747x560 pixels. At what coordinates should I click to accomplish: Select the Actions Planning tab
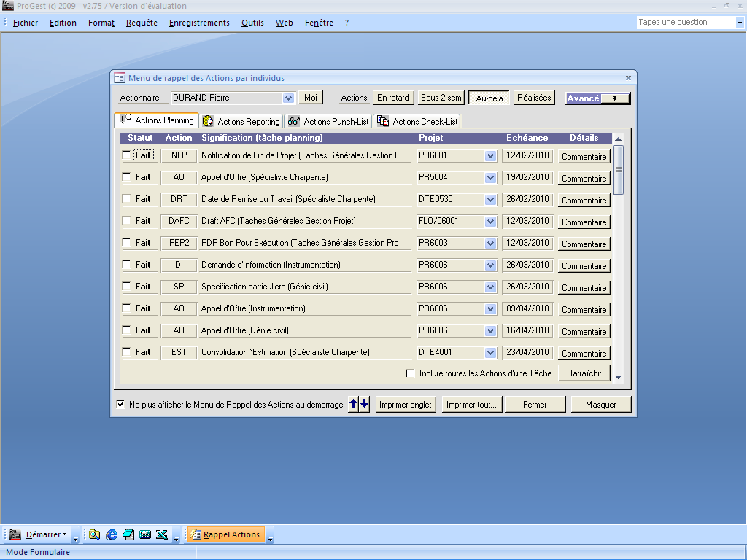pos(157,120)
